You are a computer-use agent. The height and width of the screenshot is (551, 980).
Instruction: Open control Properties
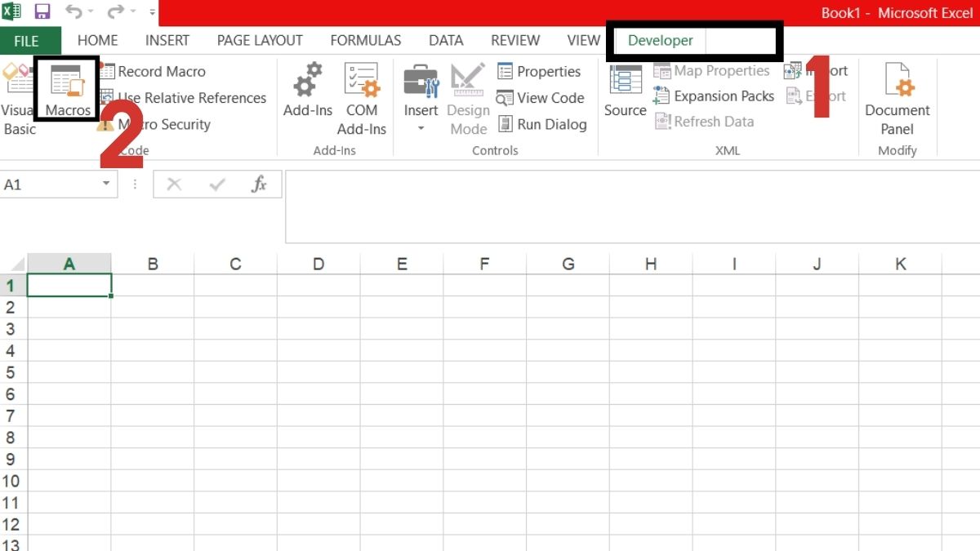539,72
